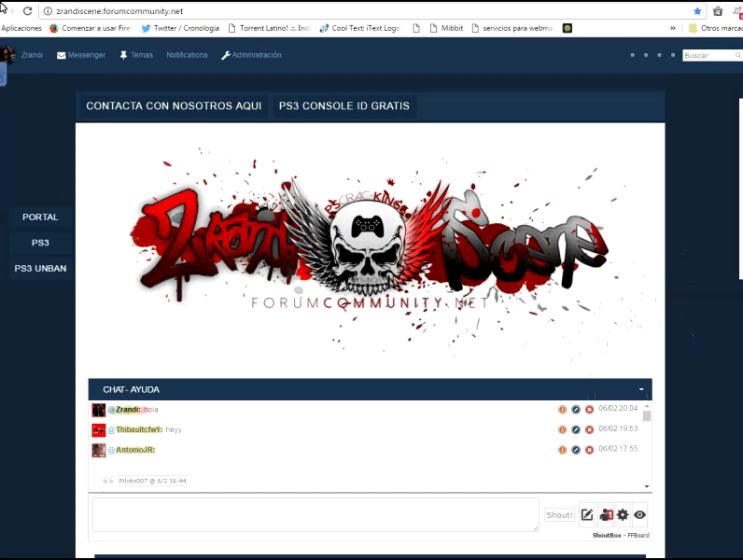This screenshot has height=560, width=743.
Task: Delete Thibaultcfw1's chat message
Action: click(x=589, y=429)
